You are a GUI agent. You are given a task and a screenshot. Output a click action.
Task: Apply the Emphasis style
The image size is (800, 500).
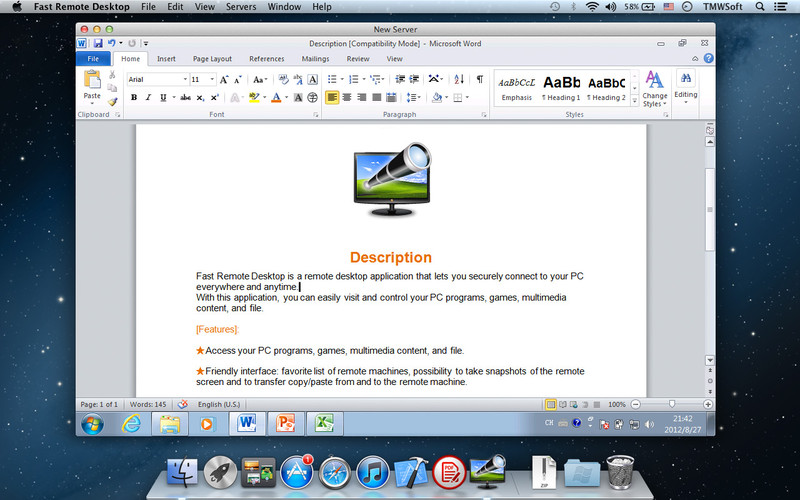click(x=516, y=87)
